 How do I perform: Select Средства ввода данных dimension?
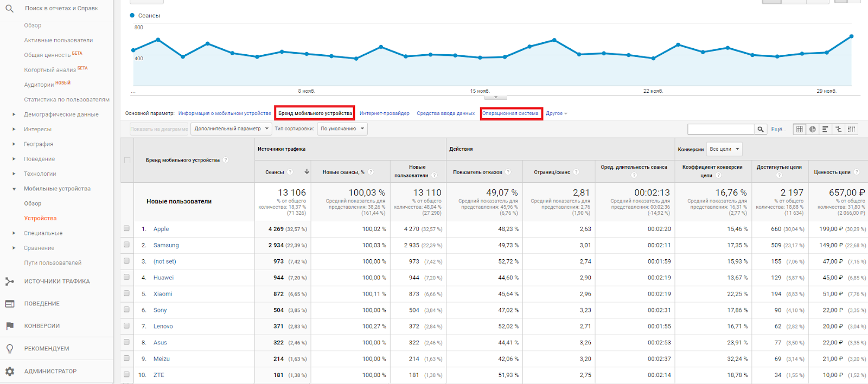446,113
